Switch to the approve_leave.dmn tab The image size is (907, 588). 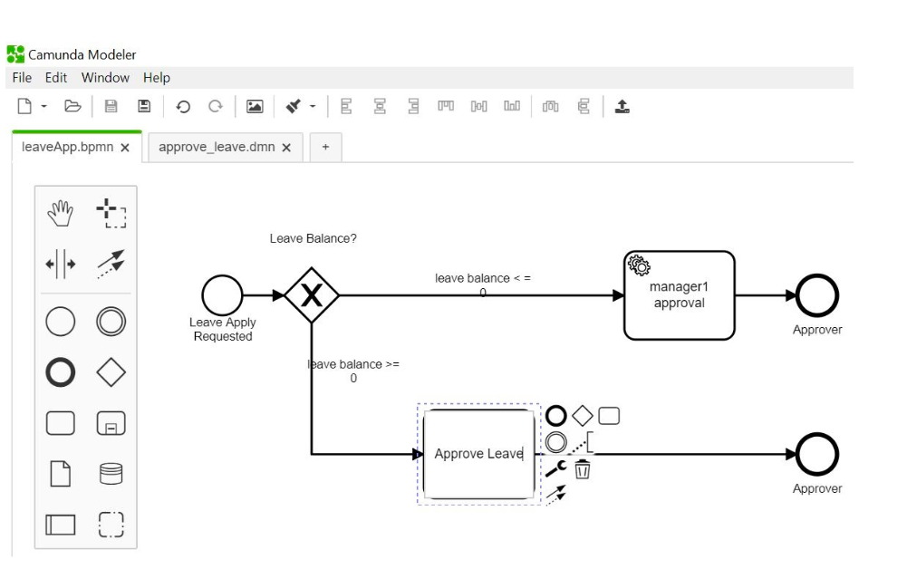[218, 147]
